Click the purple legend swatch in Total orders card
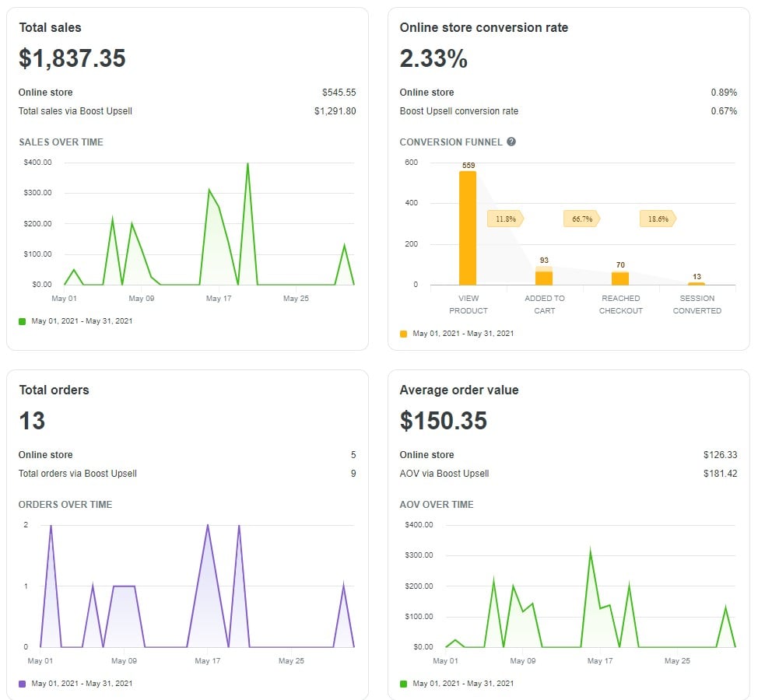Image resolution: width=758 pixels, height=700 pixels. 23,684
